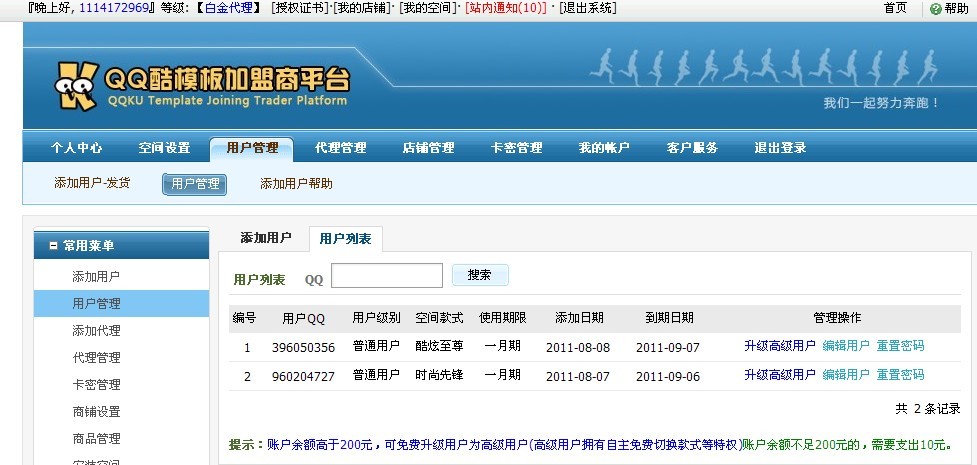Switch to the 用户列表 content tab
Screen dimensions: 977x465
coord(345,239)
